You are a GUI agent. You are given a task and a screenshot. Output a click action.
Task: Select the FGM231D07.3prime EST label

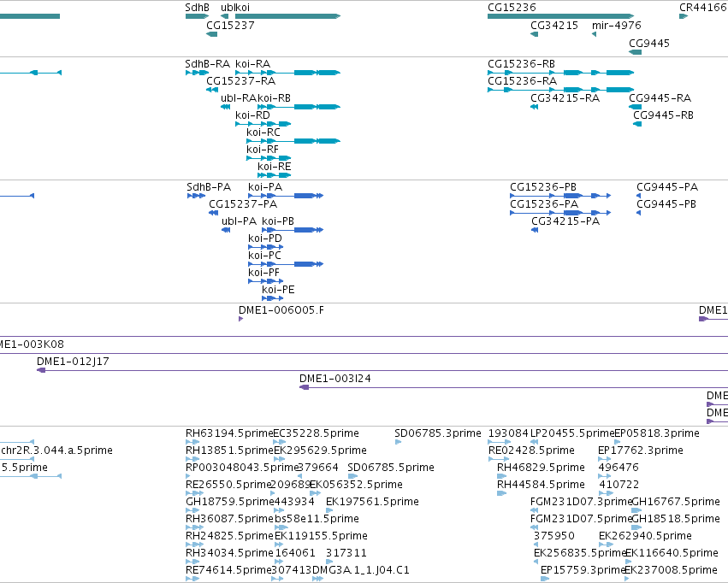tap(581, 502)
